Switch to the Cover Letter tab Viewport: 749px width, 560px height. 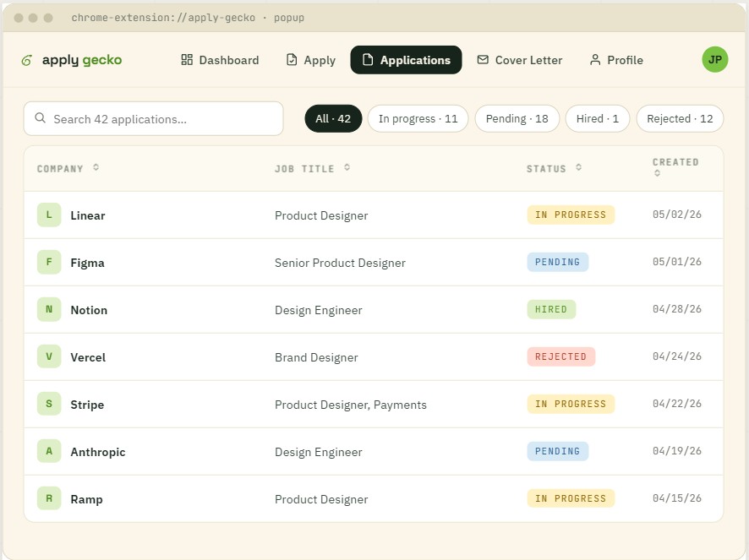(520, 60)
